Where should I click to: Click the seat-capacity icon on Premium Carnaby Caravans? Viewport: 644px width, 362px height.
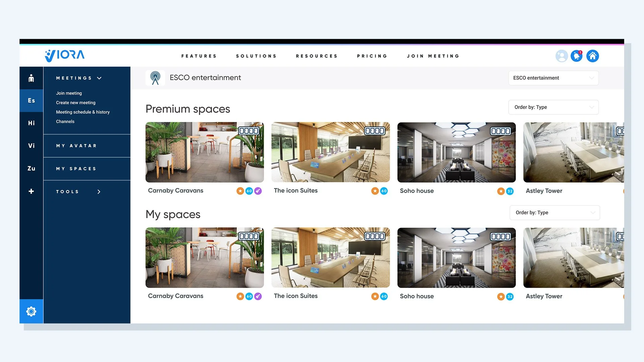coord(249,131)
